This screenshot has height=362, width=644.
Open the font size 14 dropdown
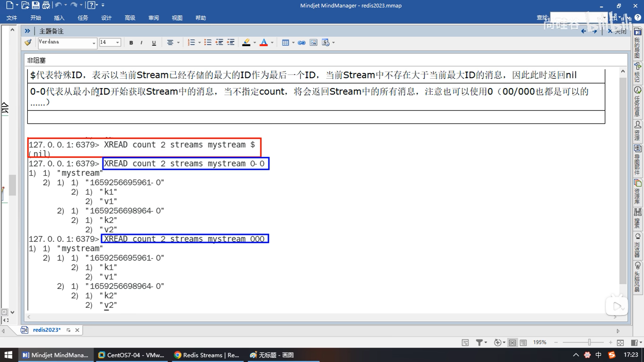click(117, 43)
